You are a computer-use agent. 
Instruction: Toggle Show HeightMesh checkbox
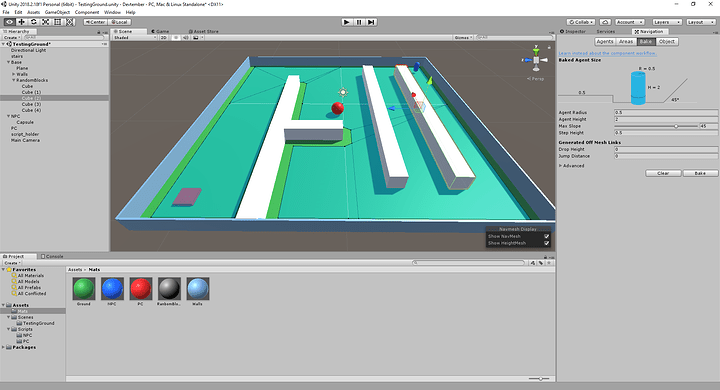click(546, 243)
